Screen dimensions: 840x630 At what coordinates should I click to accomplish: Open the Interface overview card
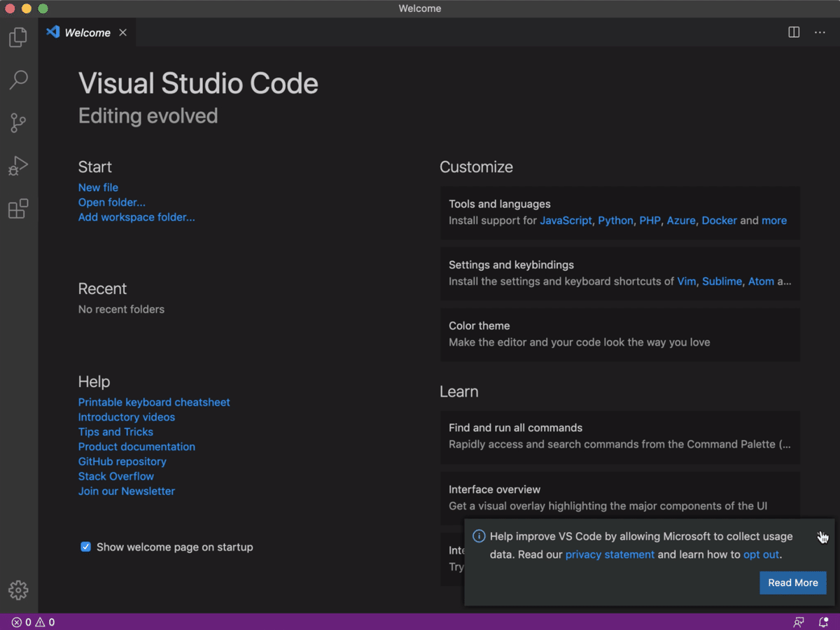[x=619, y=498]
